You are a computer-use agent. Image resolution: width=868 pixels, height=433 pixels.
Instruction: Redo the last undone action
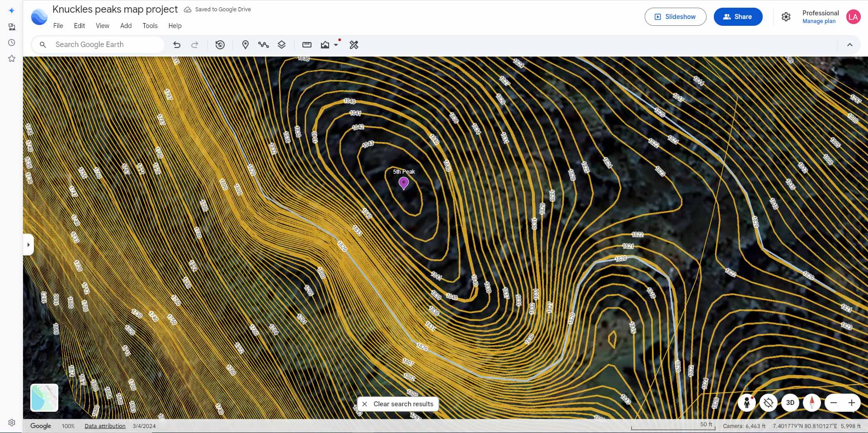pyautogui.click(x=195, y=44)
